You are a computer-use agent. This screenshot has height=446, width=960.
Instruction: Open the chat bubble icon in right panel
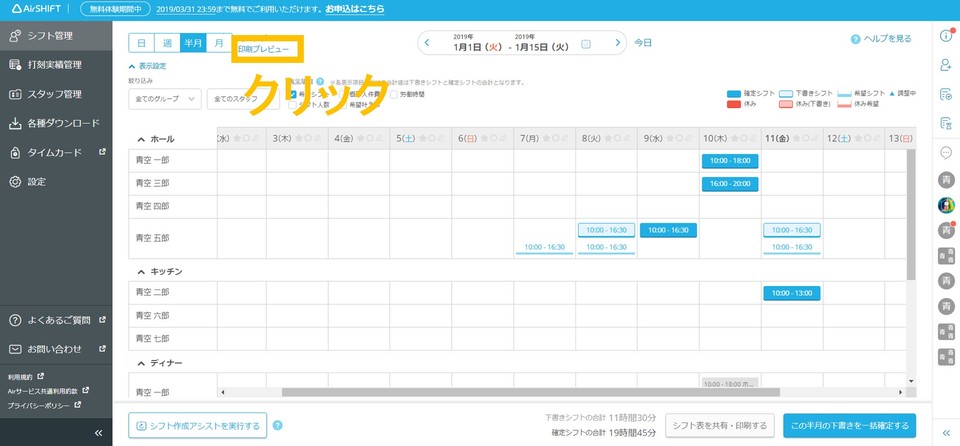(x=946, y=152)
